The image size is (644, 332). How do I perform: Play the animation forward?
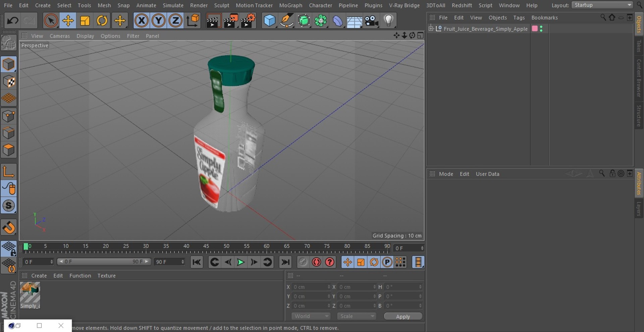[240, 262]
